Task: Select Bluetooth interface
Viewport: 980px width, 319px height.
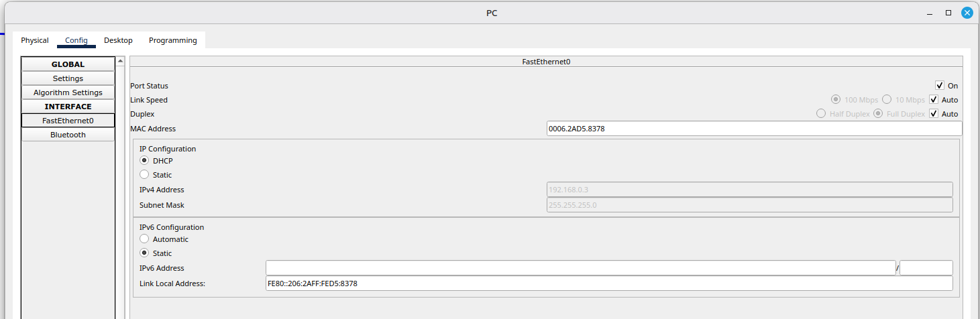Action: (68, 135)
